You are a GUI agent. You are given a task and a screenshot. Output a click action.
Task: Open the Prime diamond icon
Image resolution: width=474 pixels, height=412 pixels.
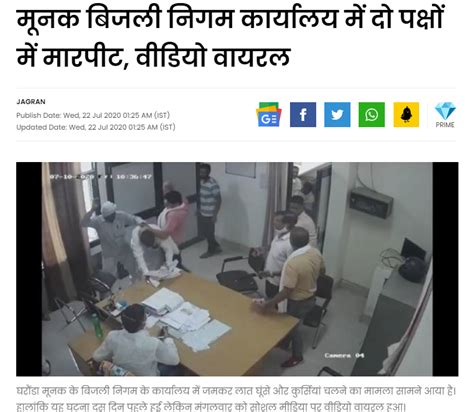pos(445,111)
